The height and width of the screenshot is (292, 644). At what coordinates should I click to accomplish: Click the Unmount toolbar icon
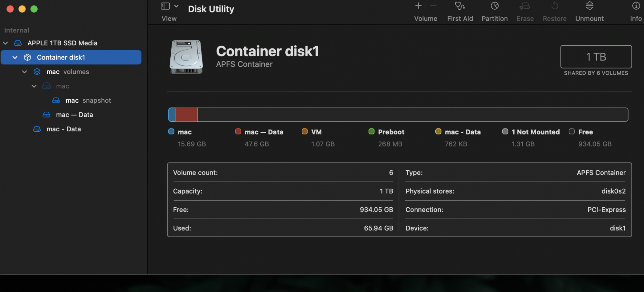[x=589, y=6]
